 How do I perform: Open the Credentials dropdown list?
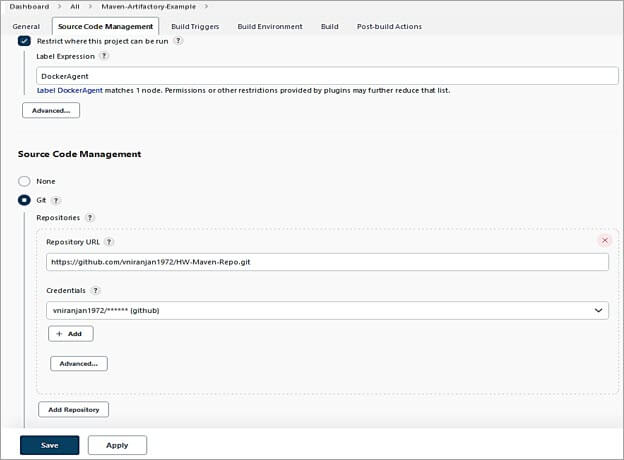[327, 310]
